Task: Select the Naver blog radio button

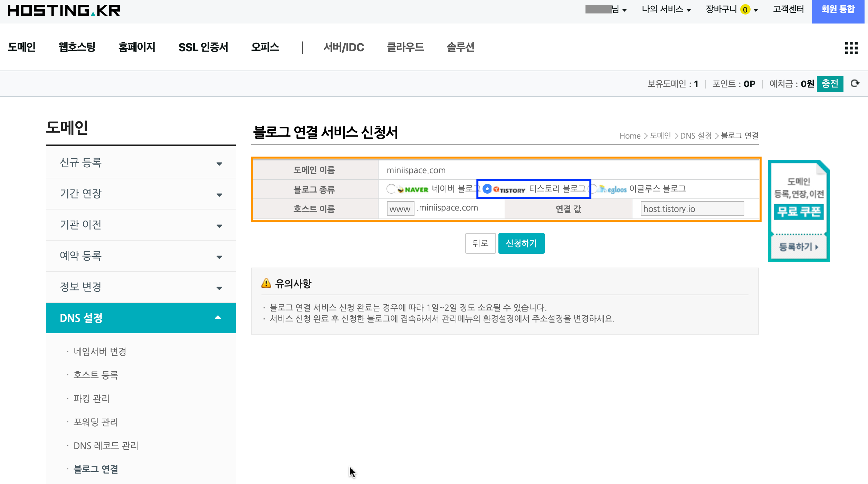Action: click(391, 189)
